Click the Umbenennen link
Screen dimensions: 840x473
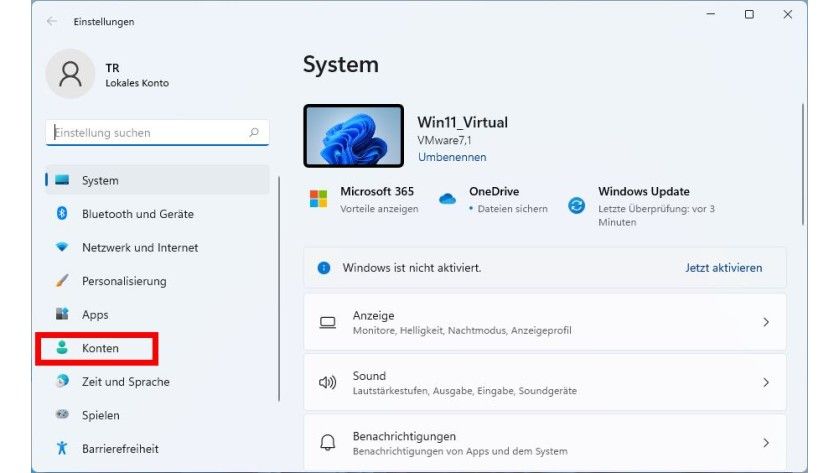[452, 157]
